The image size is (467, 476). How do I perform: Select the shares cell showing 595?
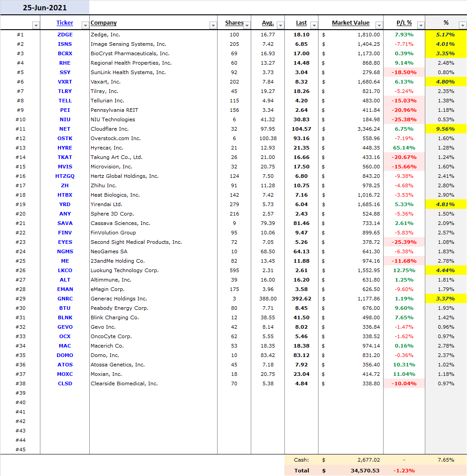[x=234, y=270]
